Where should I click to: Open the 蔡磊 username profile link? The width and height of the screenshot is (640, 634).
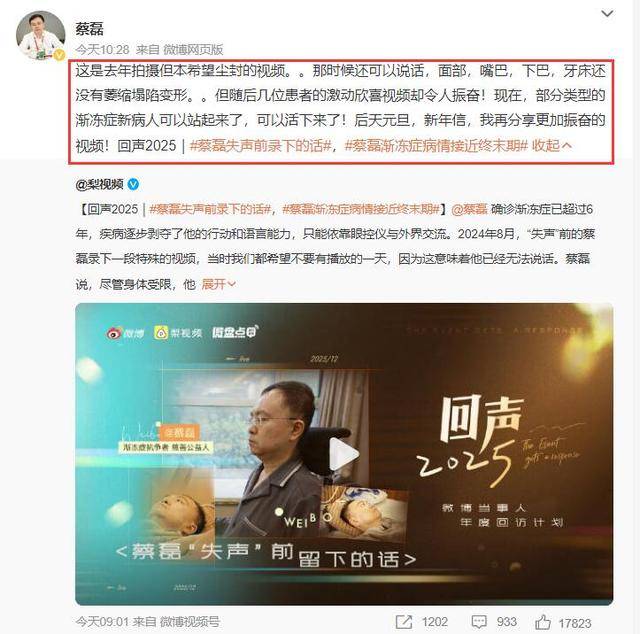(89, 29)
